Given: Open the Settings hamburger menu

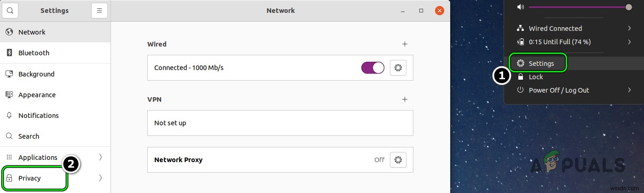Looking at the screenshot, I should 99,10.
